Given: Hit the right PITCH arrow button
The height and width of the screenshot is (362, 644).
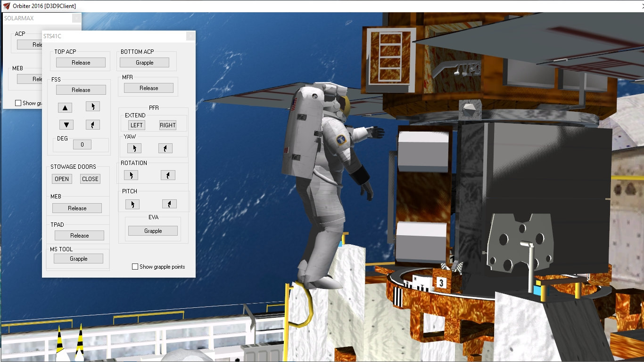Looking at the screenshot, I should pyautogui.click(x=169, y=204).
